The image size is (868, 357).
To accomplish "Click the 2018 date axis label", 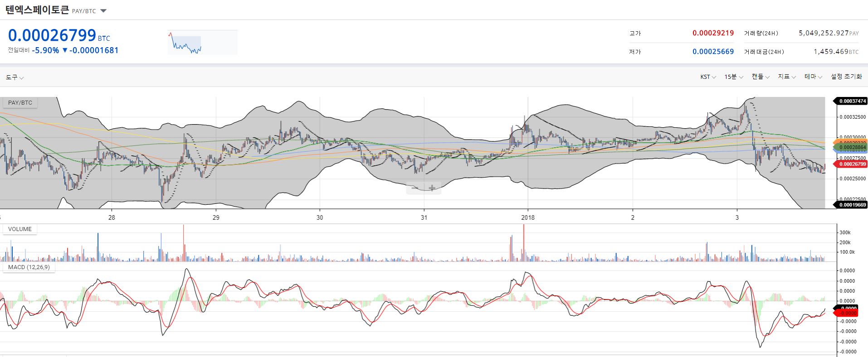I will pos(528,217).
